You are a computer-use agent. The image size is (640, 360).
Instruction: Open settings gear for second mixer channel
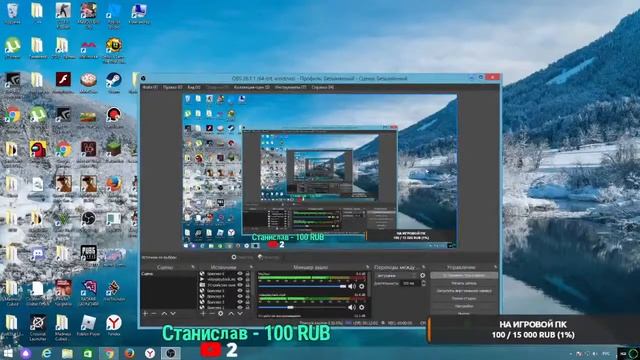(362, 307)
